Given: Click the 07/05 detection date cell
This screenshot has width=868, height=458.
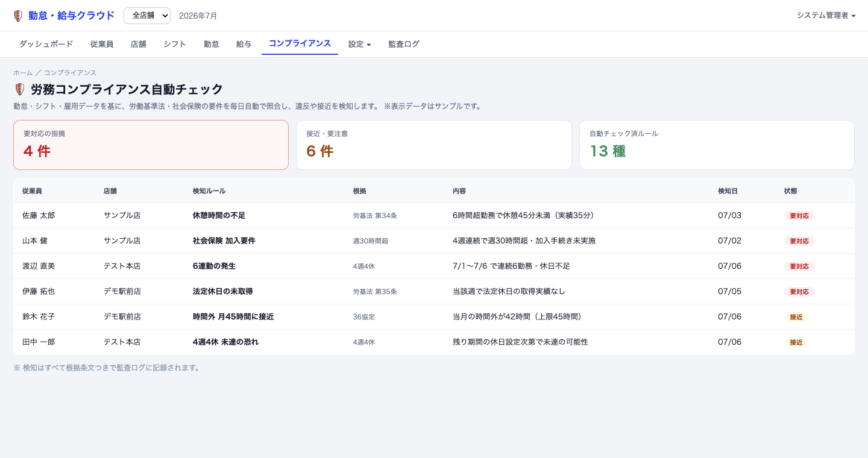Looking at the screenshot, I should [729, 291].
